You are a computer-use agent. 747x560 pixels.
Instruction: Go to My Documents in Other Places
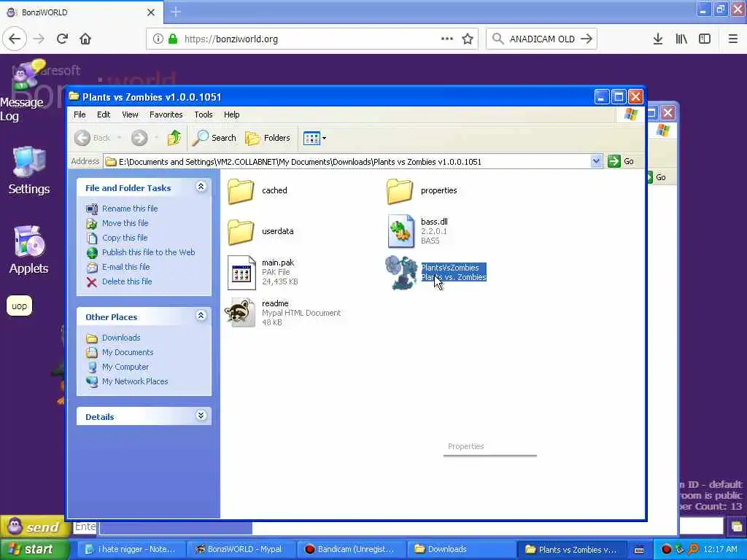click(128, 352)
